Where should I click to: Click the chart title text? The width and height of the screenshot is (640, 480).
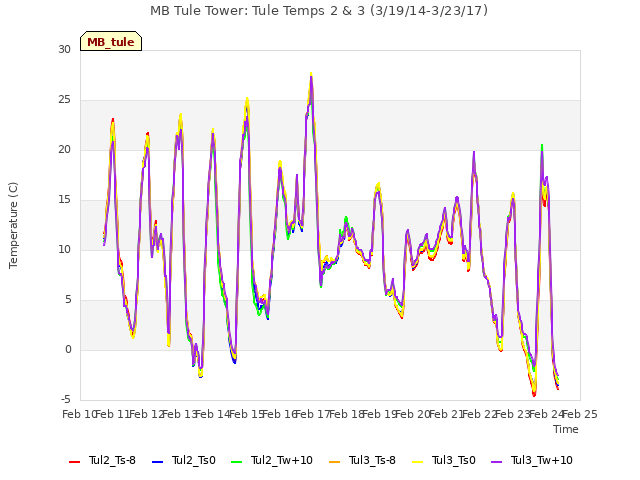(x=319, y=11)
